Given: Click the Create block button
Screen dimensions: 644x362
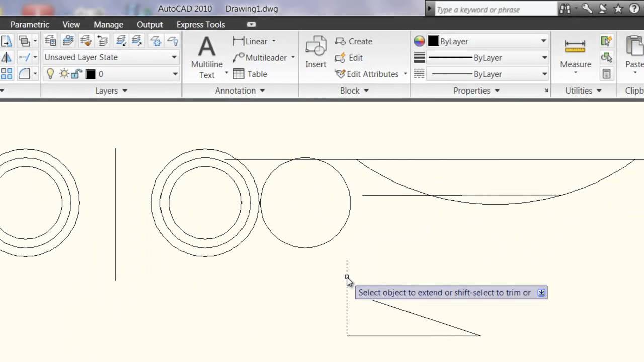Looking at the screenshot, I should click(x=354, y=41).
